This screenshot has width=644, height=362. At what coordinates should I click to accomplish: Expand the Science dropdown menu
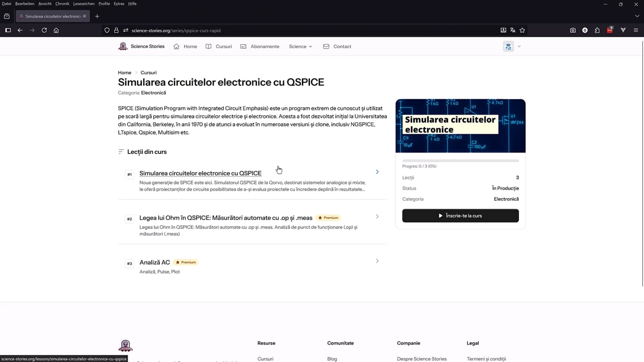coord(300,46)
